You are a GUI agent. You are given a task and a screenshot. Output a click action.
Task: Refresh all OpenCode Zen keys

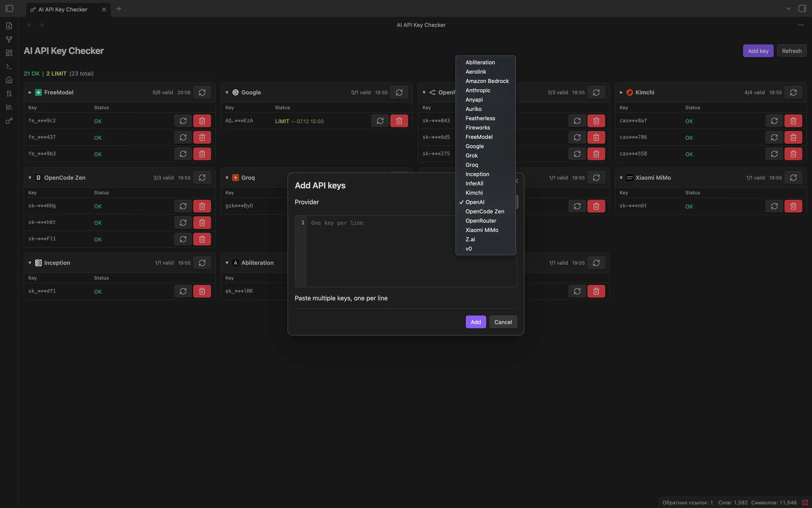pos(202,178)
